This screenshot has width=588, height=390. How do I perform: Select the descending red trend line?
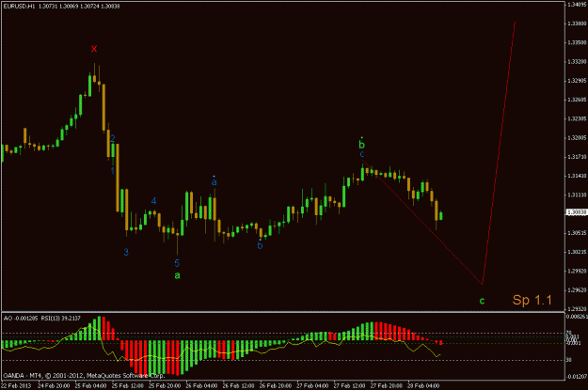coord(421,222)
